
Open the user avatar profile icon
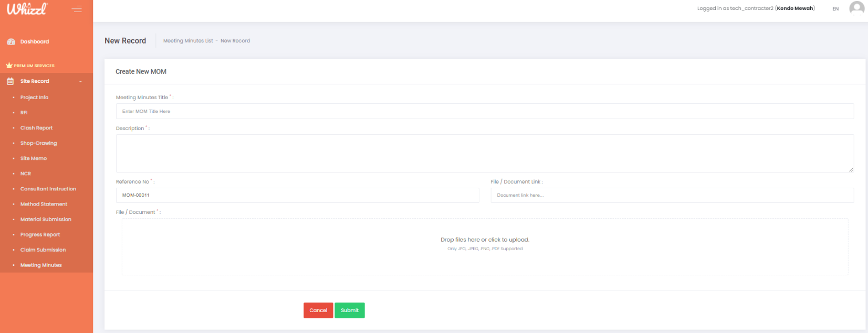coord(856,8)
